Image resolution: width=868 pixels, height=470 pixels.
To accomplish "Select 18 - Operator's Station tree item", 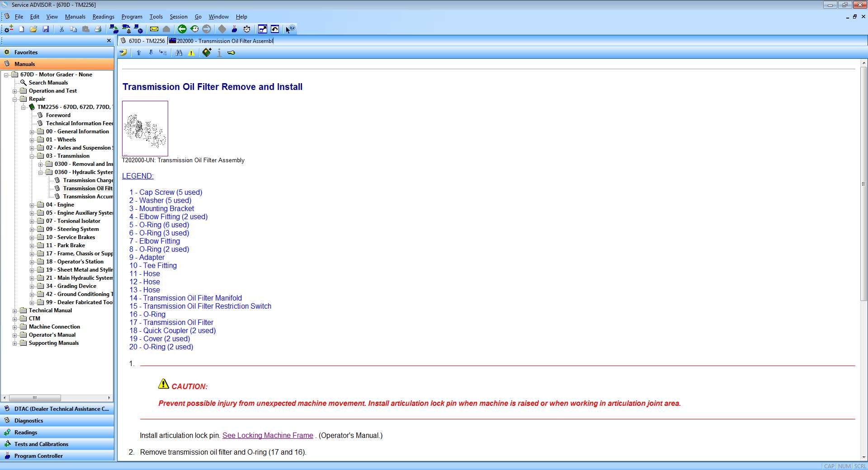I will (x=75, y=262).
